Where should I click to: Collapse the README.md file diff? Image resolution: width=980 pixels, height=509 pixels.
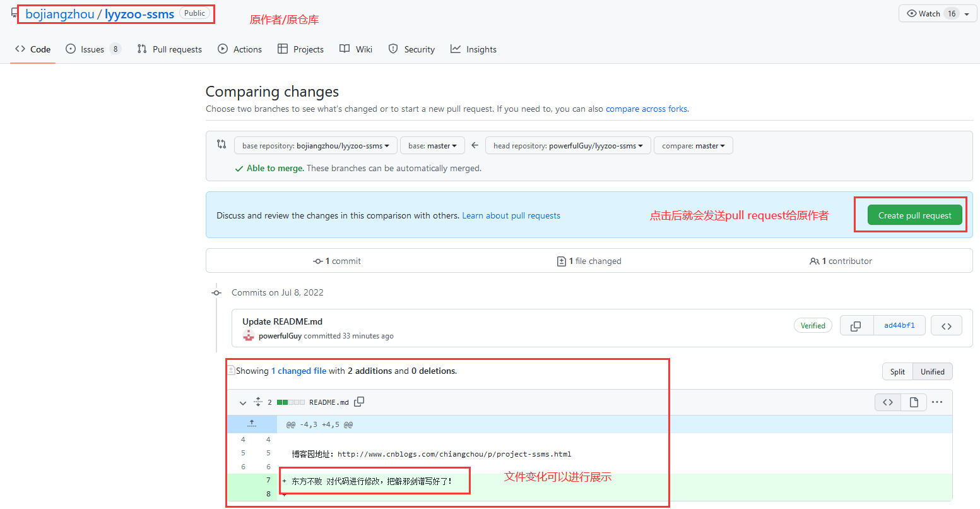coord(243,402)
